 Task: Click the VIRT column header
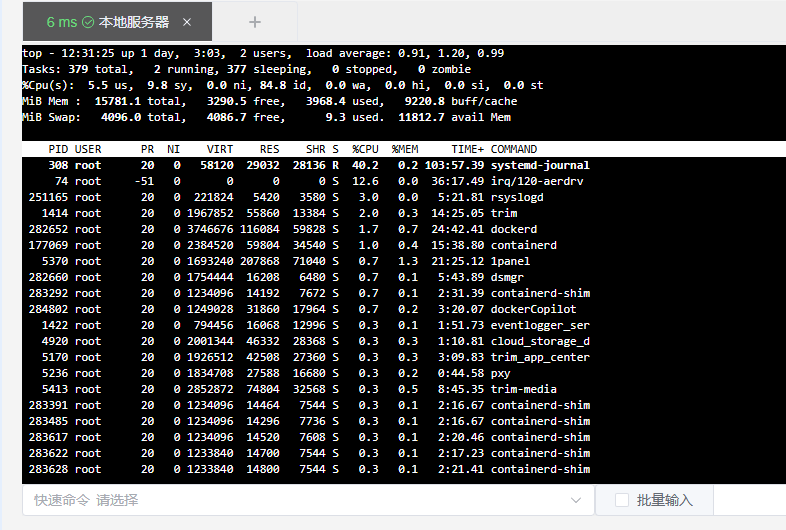click(220, 149)
